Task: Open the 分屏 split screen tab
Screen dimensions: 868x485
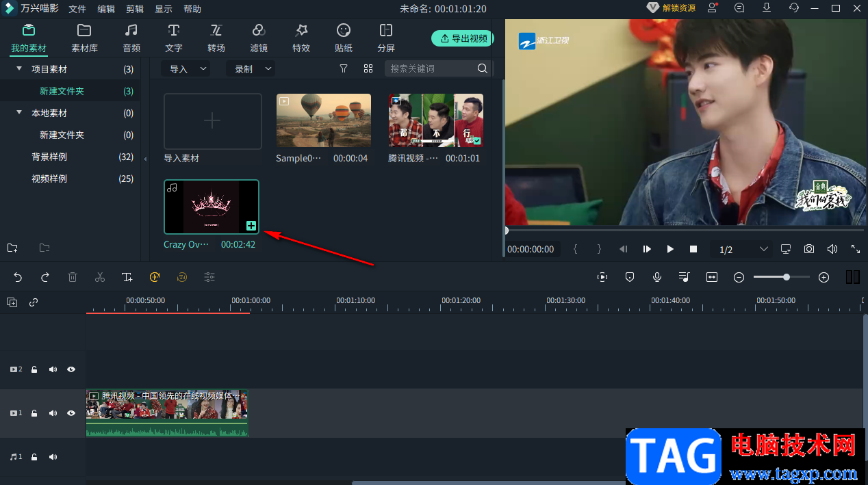Action: click(x=386, y=38)
